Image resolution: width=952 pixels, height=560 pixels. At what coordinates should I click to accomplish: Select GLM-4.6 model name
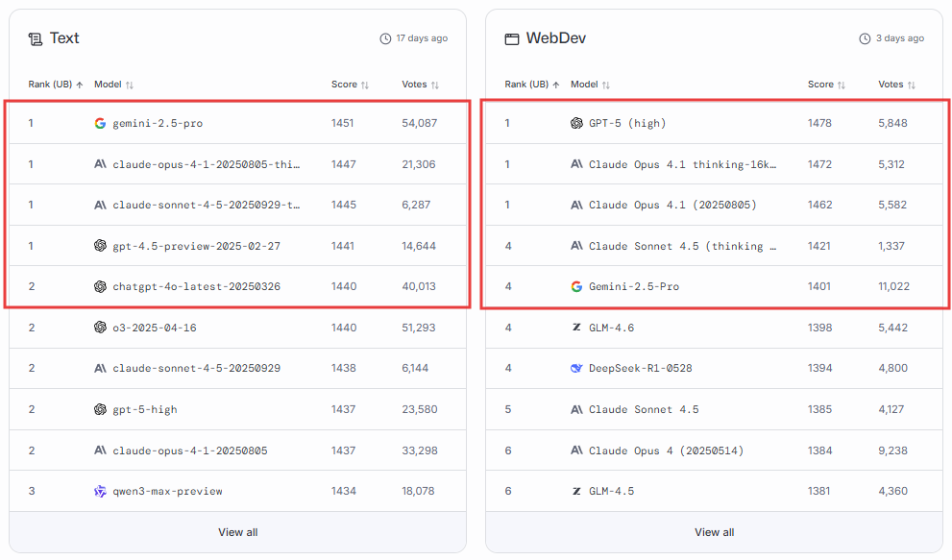pos(611,328)
